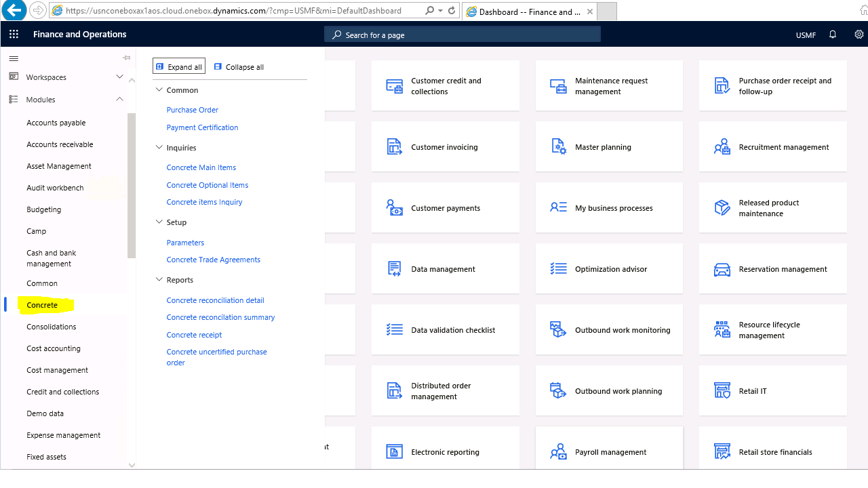This screenshot has width=868, height=488.
Task: Select the Concrete module
Action: click(42, 305)
